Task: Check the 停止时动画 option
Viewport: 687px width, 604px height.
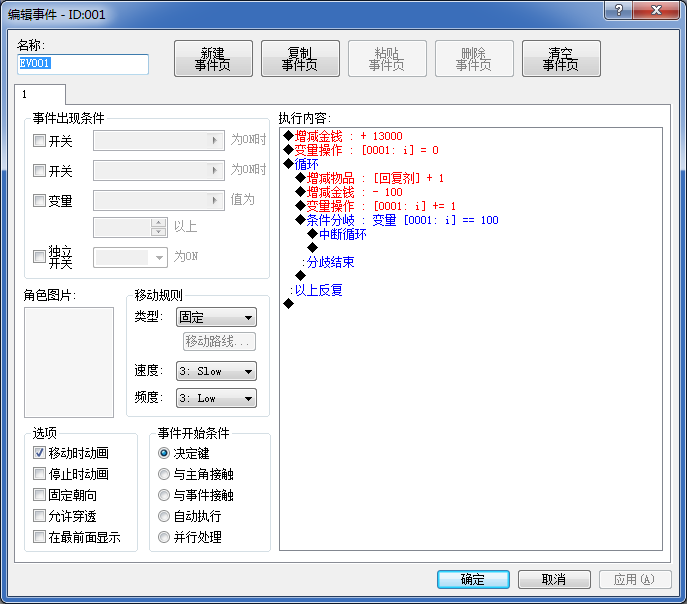Action: (39, 473)
